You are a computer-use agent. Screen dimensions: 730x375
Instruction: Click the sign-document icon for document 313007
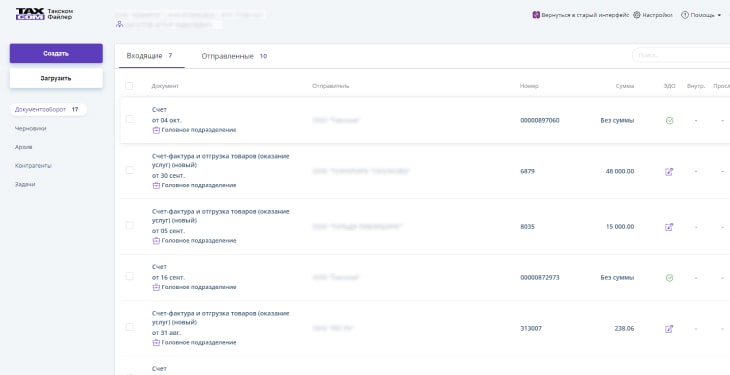pos(669,329)
